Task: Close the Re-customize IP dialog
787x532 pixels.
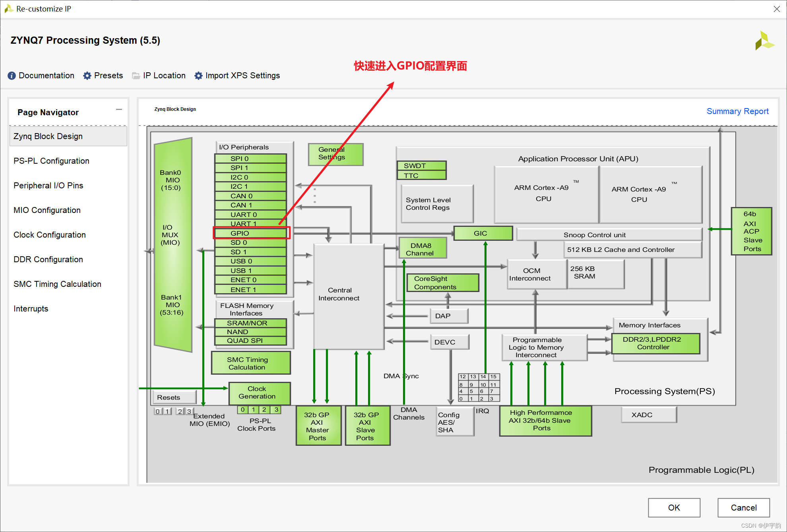Action: click(x=776, y=9)
